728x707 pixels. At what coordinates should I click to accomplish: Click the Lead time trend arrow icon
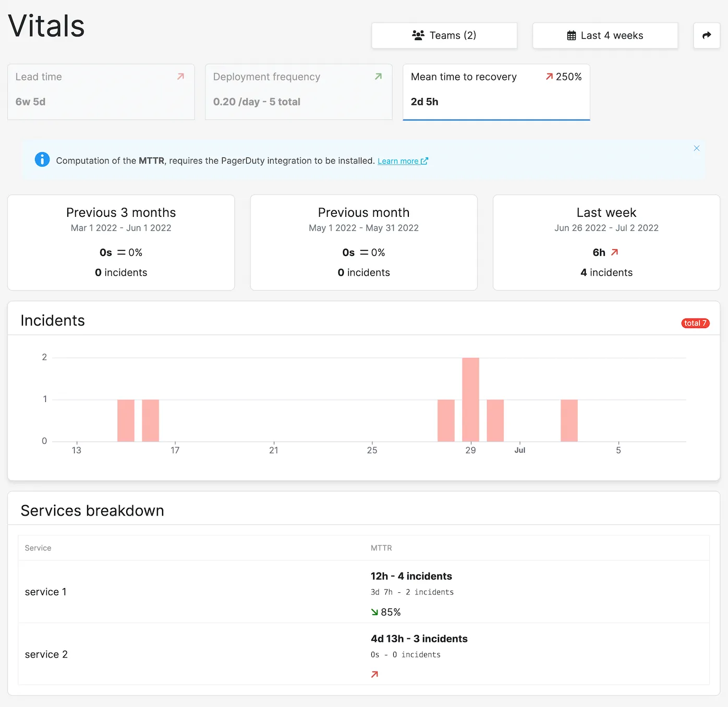pyautogui.click(x=181, y=77)
